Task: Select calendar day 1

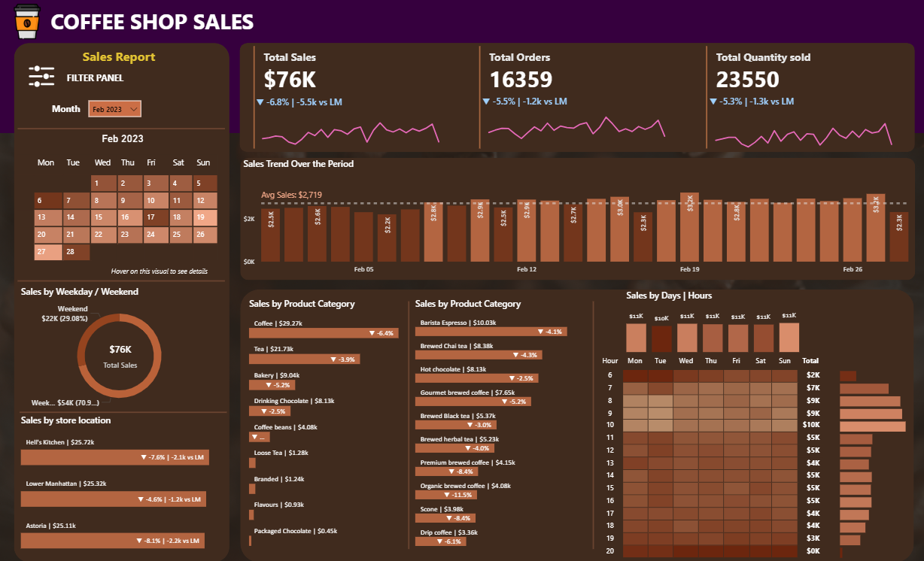Action: point(104,183)
